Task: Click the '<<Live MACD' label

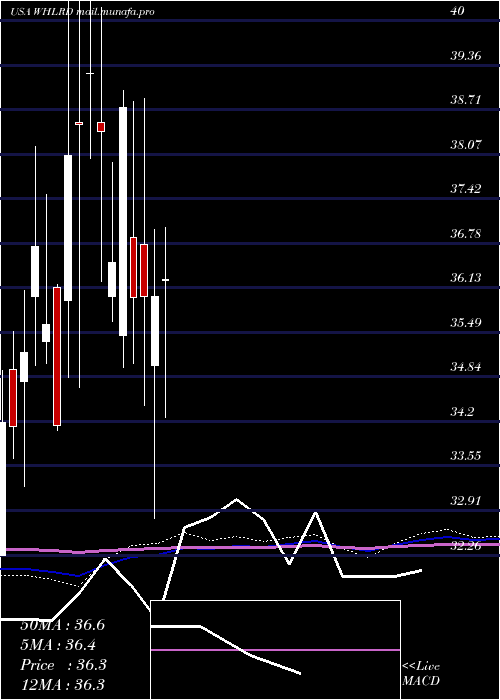Action: pos(421,674)
